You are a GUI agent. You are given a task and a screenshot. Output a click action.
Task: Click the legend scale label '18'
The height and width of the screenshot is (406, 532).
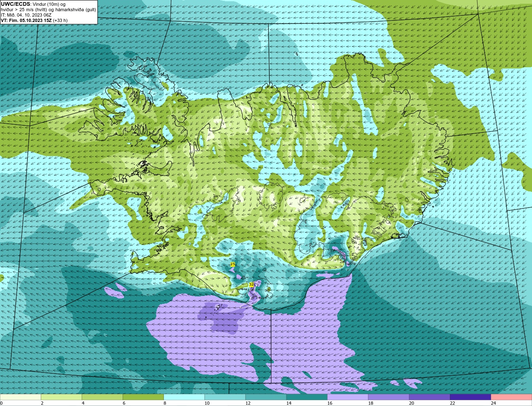(x=370, y=403)
